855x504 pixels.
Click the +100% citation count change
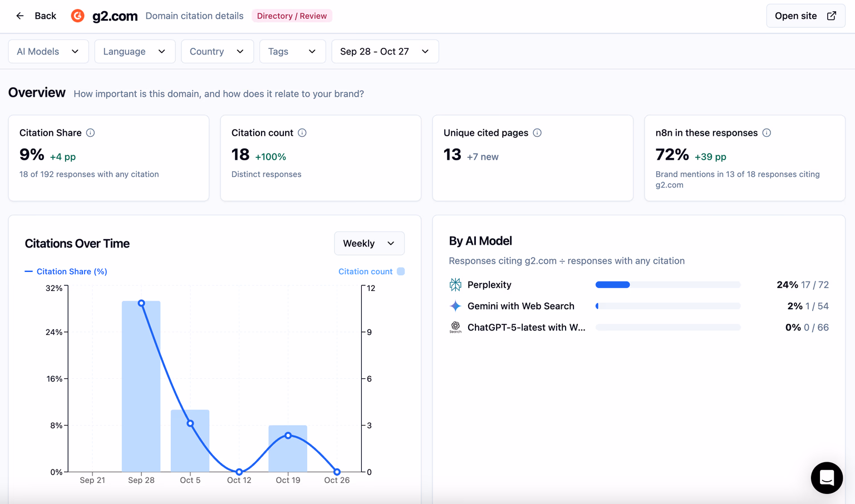pyautogui.click(x=271, y=157)
